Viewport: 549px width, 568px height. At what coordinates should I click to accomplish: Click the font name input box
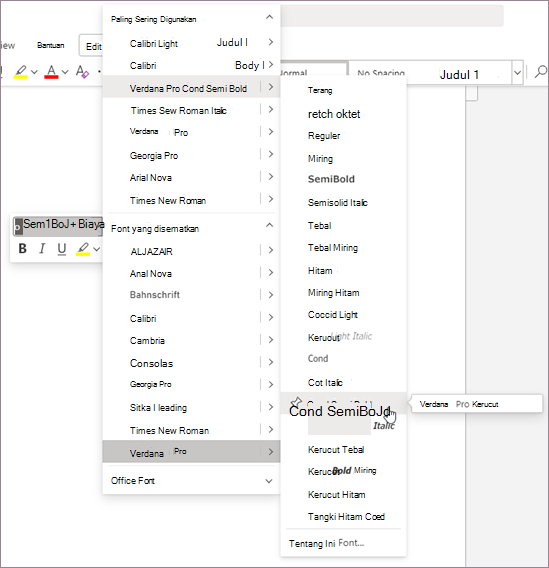(x=58, y=226)
